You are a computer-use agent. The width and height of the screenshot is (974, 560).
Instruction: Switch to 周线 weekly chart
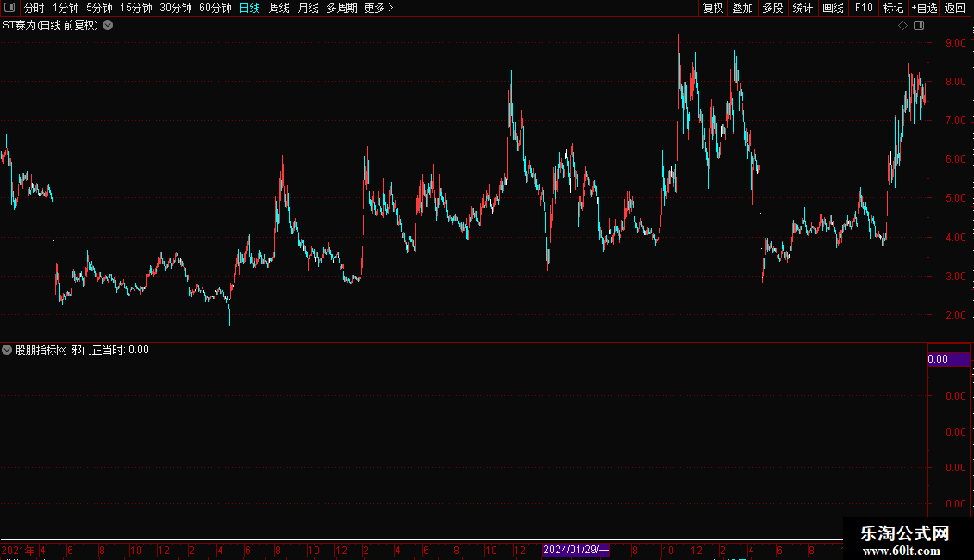(279, 8)
